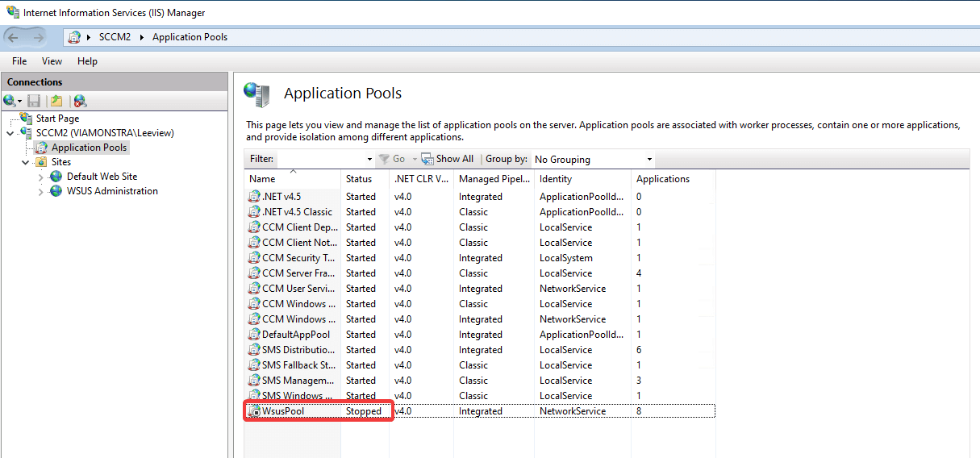Click the Save Connections floppy disk icon
980x458 pixels.
(x=34, y=101)
